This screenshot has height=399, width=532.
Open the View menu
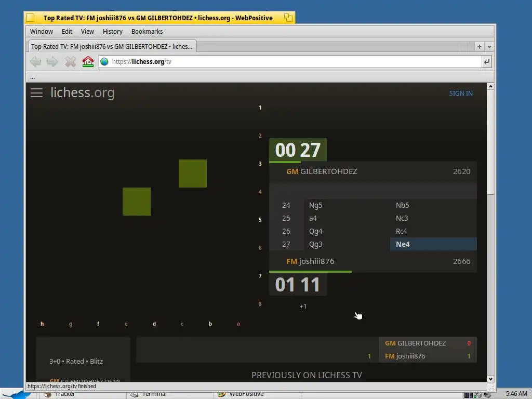pos(87,32)
